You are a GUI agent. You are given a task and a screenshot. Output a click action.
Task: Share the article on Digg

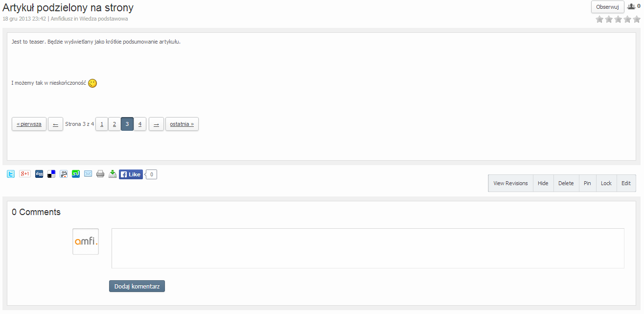point(39,174)
